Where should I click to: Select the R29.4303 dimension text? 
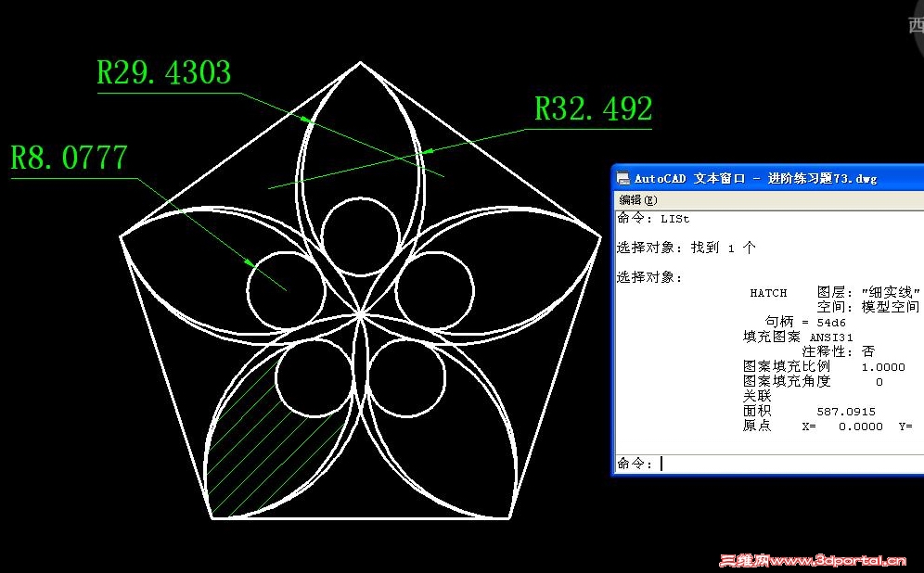pyautogui.click(x=164, y=73)
